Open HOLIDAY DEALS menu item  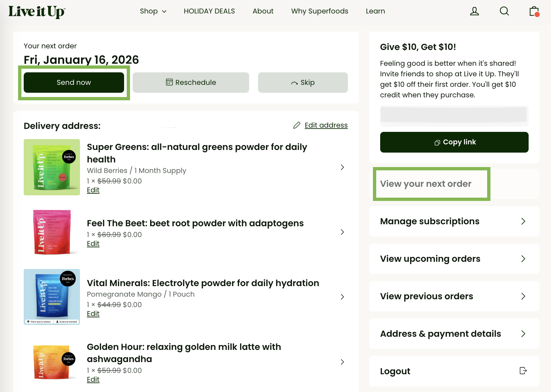coord(209,11)
